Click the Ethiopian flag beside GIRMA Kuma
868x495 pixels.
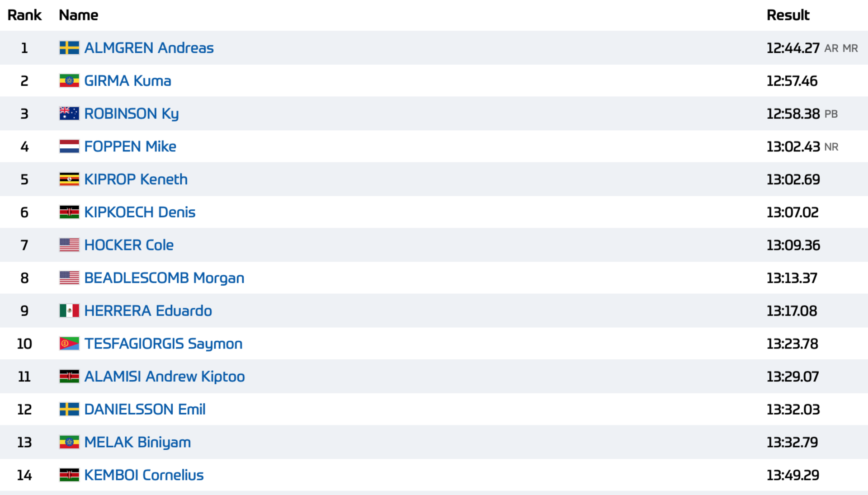tap(69, 81)
